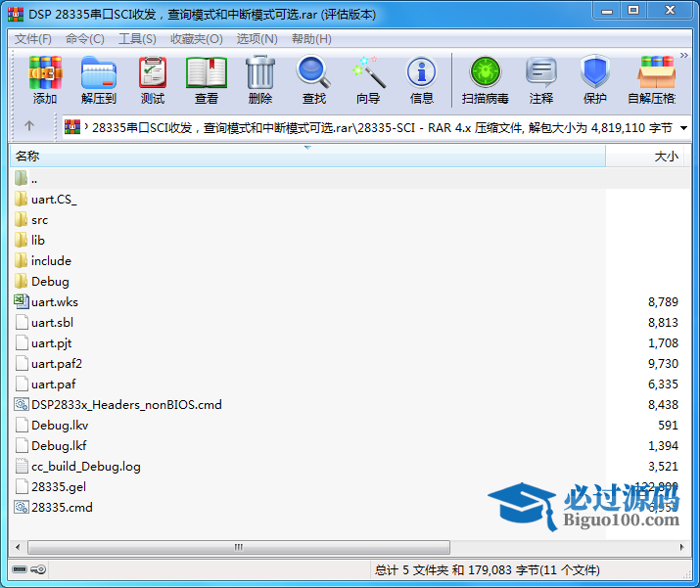The image size is (700, 588).
Task: Select the uart.pjt file
Action: coord(51,343)
